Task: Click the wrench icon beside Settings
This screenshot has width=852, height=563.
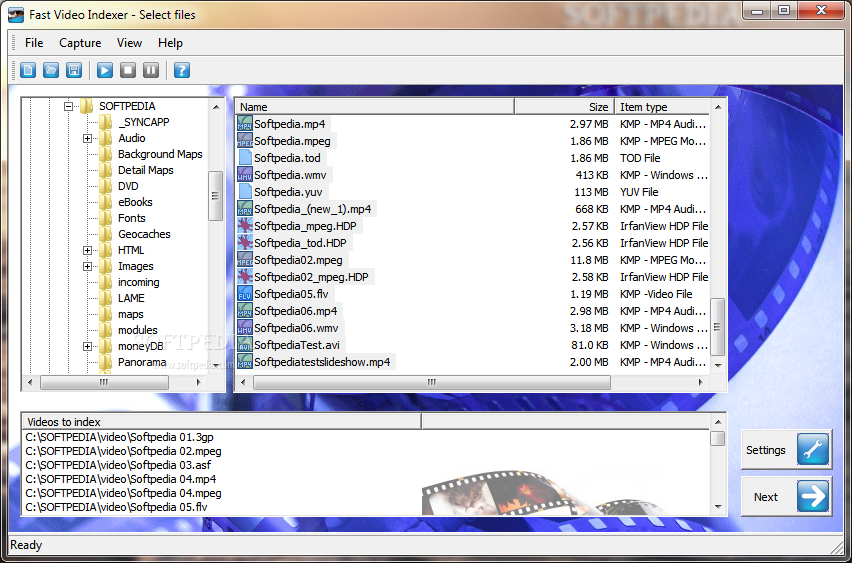Action: (x=813, y=449)
